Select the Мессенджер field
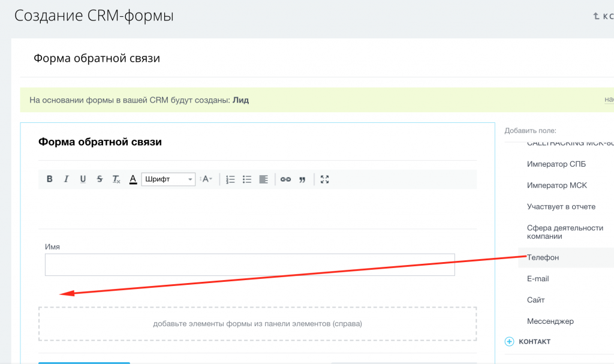This screenshot has height=364, width=614. click(x=550, y=321)
